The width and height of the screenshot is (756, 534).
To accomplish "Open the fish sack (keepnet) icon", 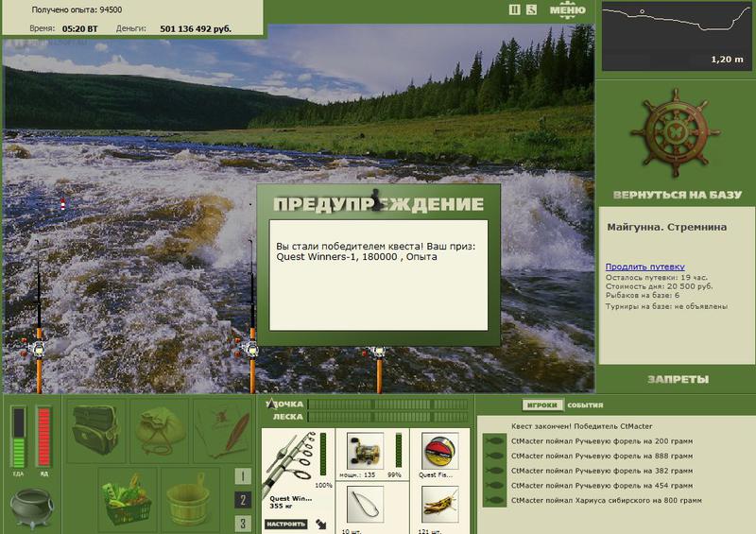I will click(x=159, y=430).
